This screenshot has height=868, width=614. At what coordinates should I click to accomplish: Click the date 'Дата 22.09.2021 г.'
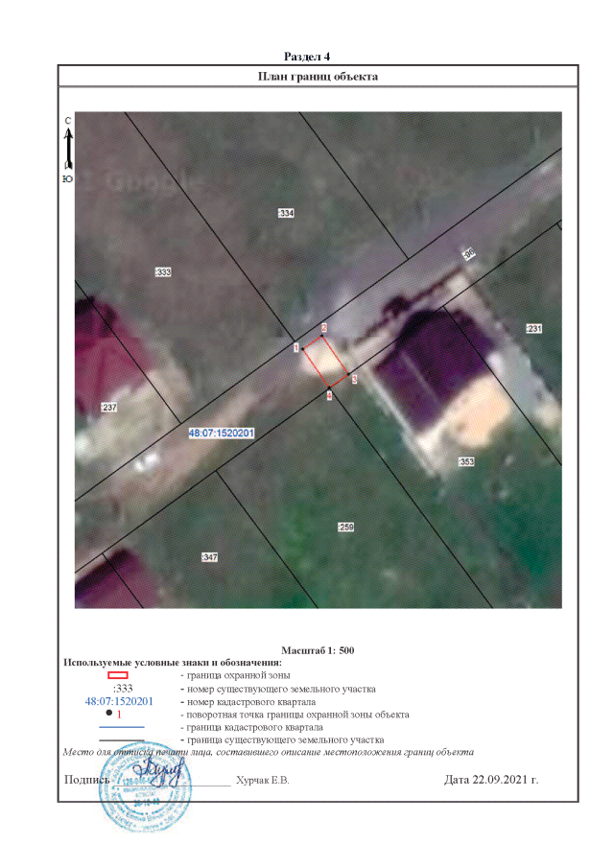coord(491,780)
